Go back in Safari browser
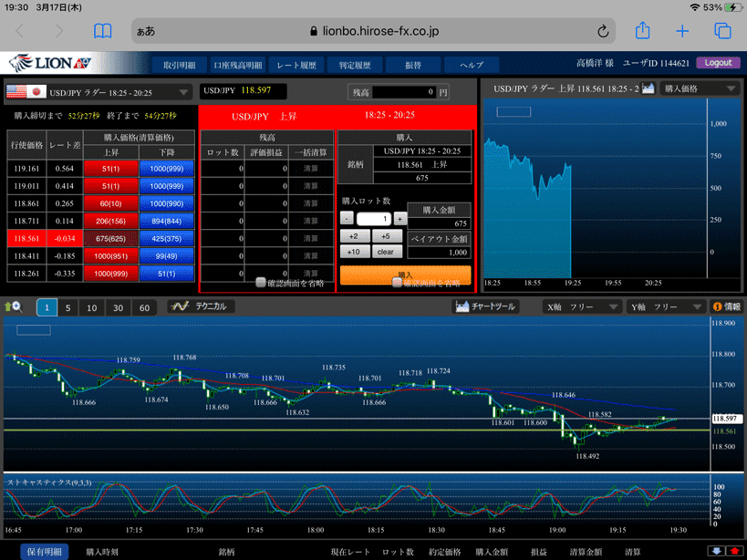 [x=19, y=31]
